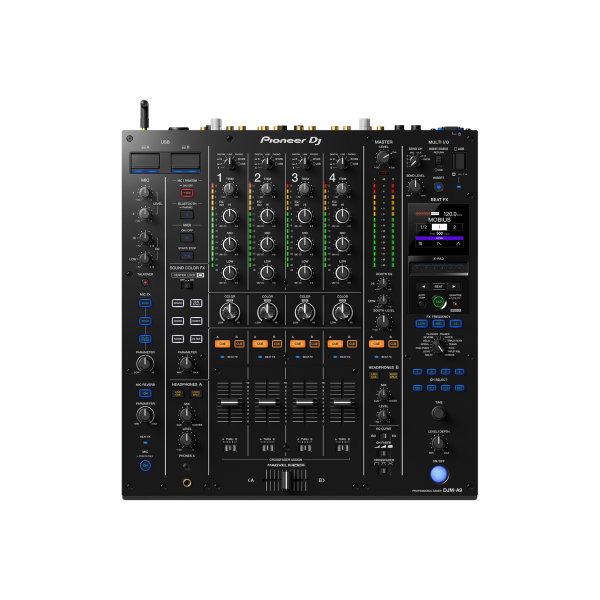
Task: Flip the Sound Color FX Center Lock switch
Action: [x=187, y=285]
